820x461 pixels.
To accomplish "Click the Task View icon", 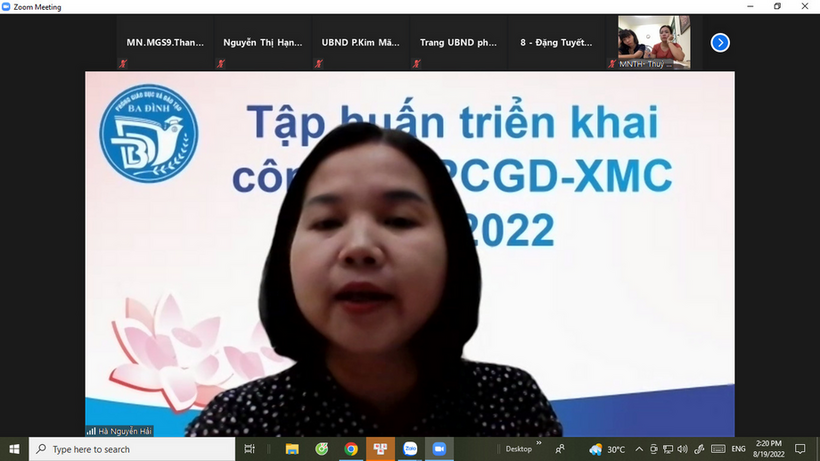I will pyautogui.click(x=249, y=449).
